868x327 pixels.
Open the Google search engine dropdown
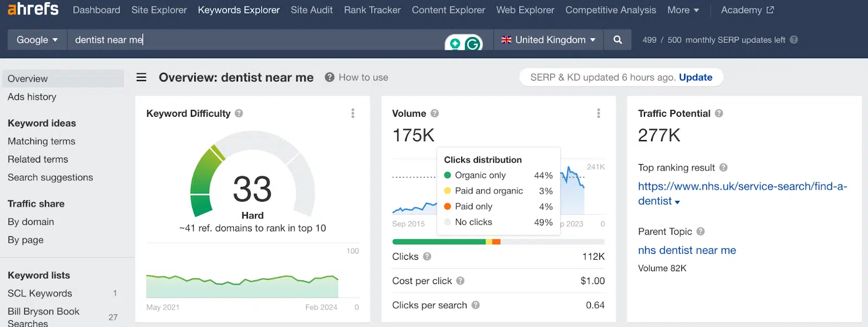[37, 40]
